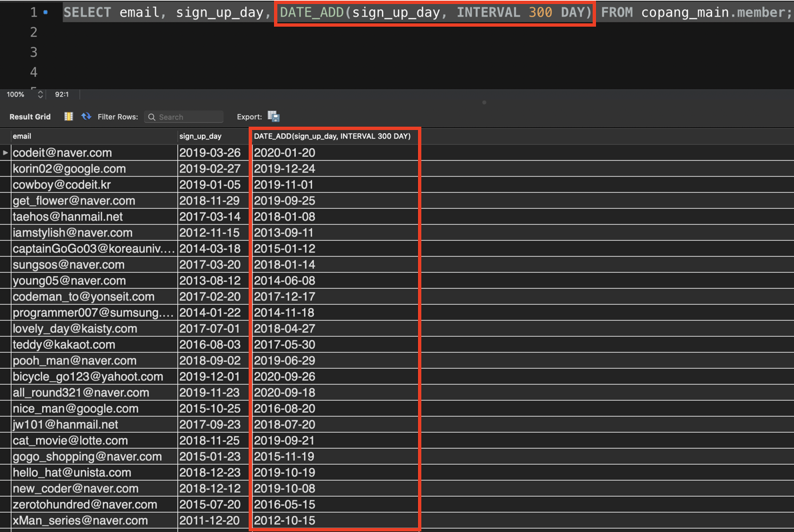
Task: Select the pooh_man@naver.com cell
Action: (x=94, y=361)
